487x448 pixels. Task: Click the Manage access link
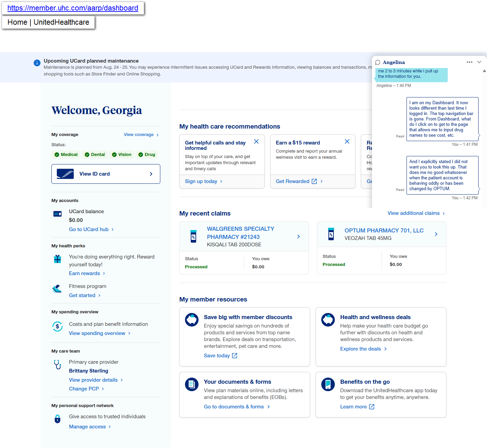(x=90, y=427)
